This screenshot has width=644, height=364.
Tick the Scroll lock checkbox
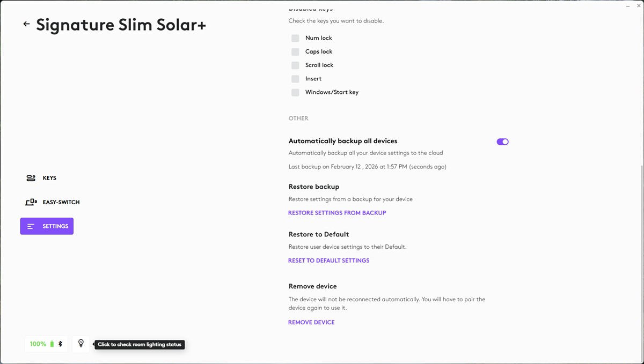(x=295, y=65)
